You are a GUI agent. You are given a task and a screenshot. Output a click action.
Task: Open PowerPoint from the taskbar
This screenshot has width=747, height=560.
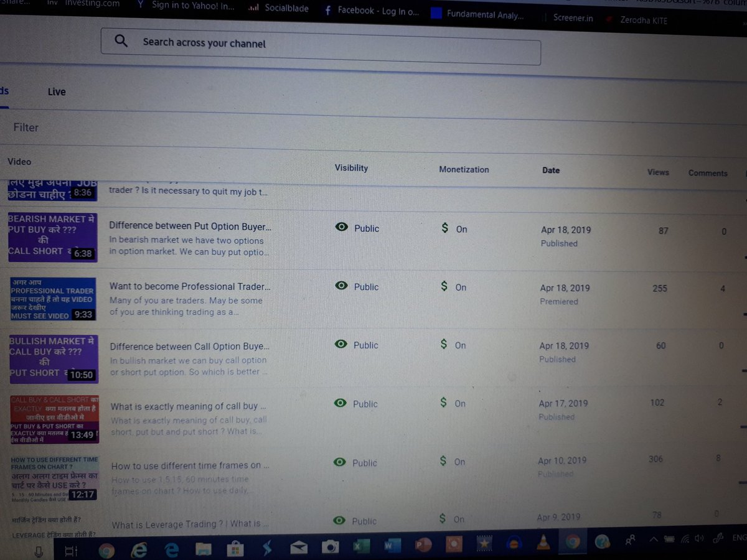coord(423,545)
